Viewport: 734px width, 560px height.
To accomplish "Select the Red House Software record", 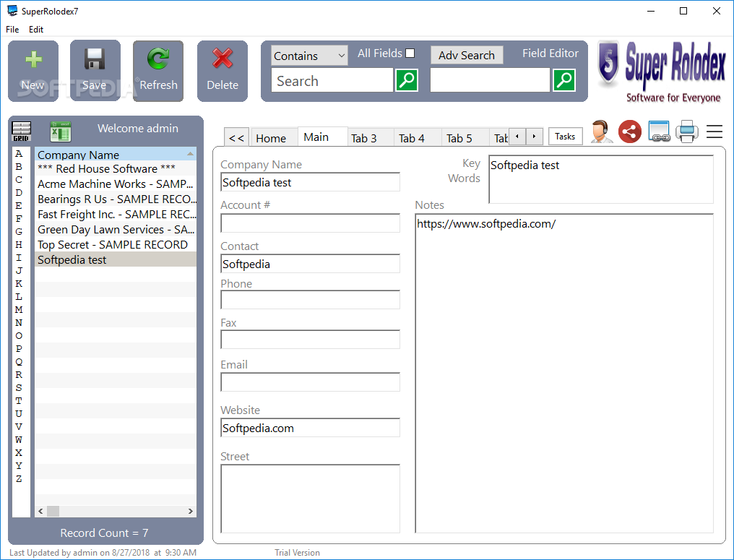I will [116, 168].
